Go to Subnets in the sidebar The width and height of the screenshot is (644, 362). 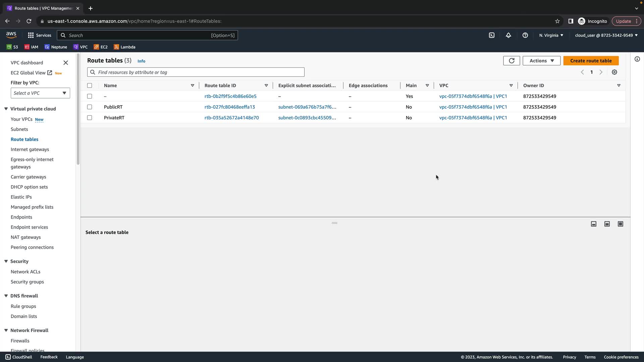[x=19, y=129]
